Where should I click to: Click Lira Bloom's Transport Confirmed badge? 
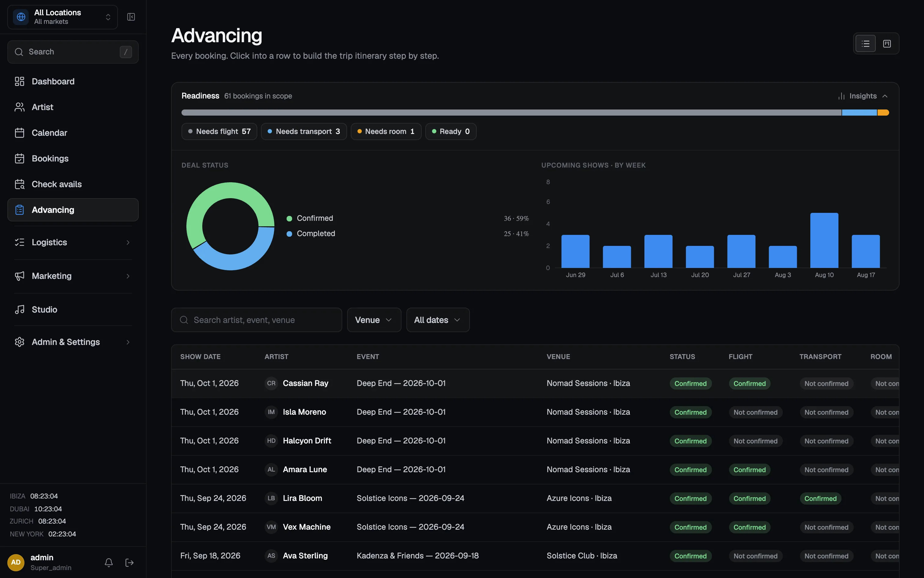coord(820,498)
